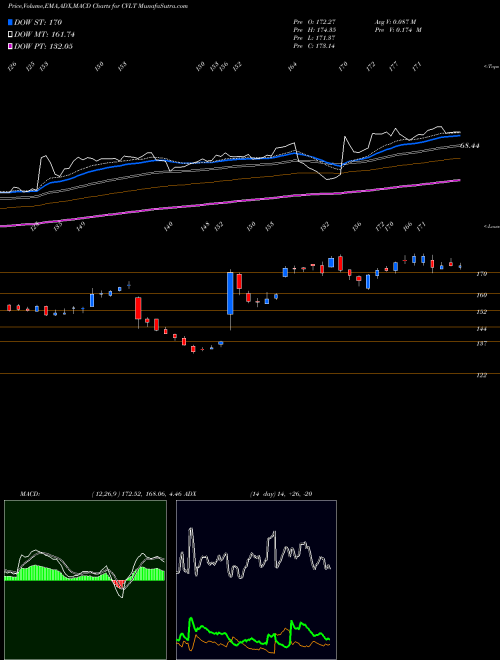The image size is (500, 660).
Task: Select the 'DOW MT: 161.74' legend text
Action: coord(44,35)
